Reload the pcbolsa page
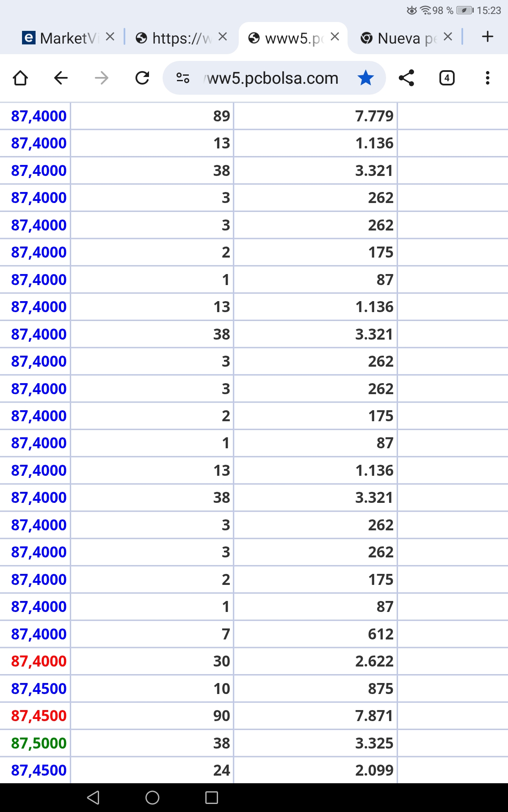The image size is (508, 812). [x=142, y=78]
